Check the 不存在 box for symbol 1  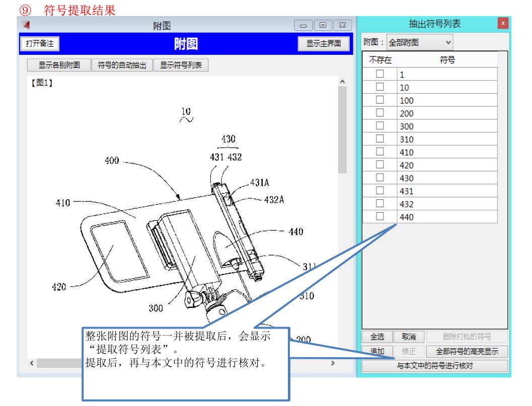pyautogui.click(x=380, y=74)
